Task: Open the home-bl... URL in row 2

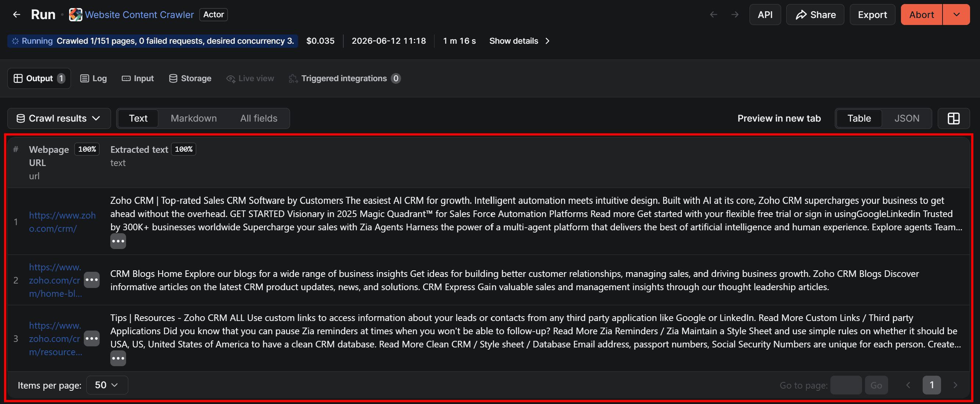Action: (56, 280)
